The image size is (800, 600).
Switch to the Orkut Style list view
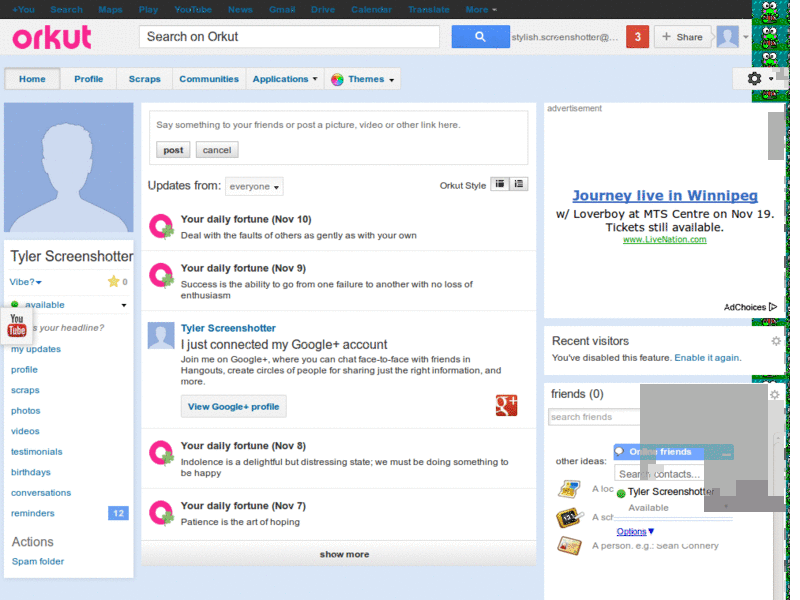[518, 184]
